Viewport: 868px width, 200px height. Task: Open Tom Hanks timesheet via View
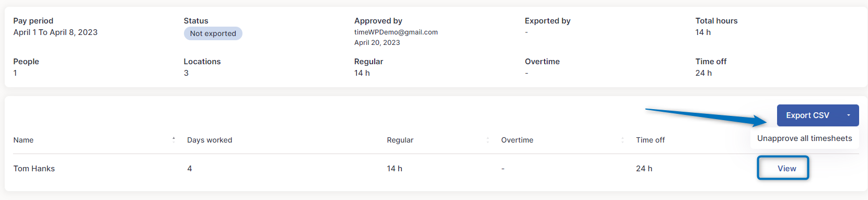[783, 168]
